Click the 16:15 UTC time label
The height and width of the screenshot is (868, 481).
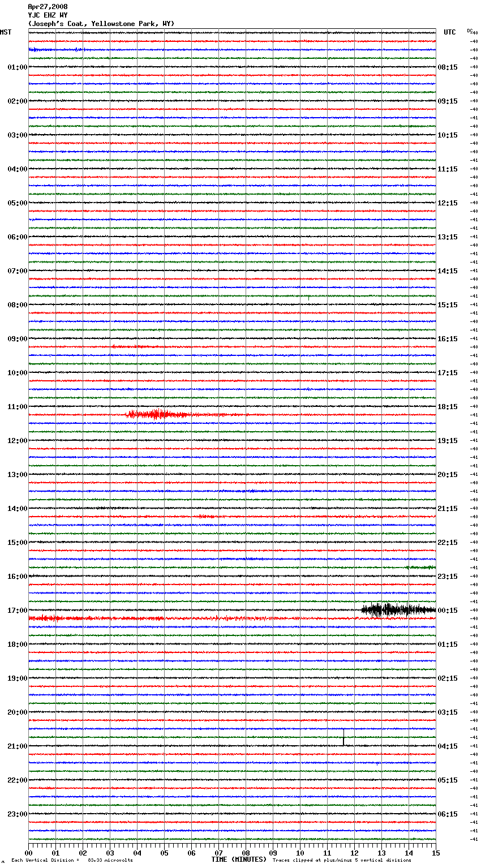pyautogui.click(x=448, y=339)
